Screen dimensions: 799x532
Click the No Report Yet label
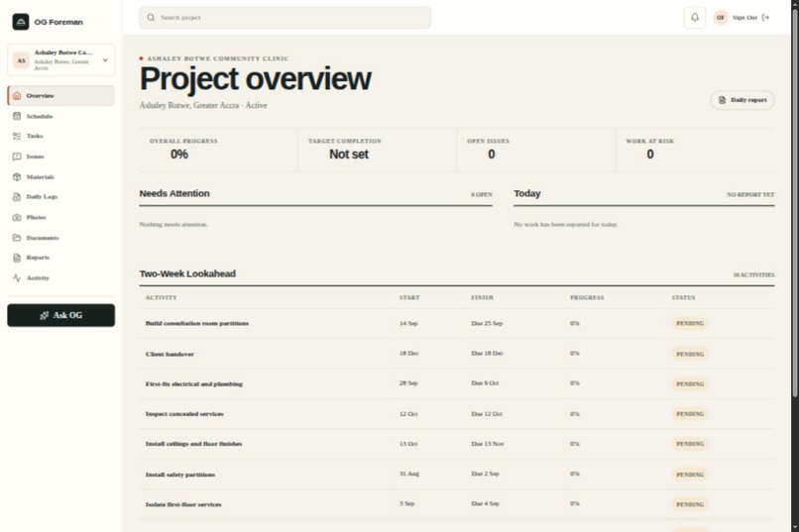tap(750, 194)
